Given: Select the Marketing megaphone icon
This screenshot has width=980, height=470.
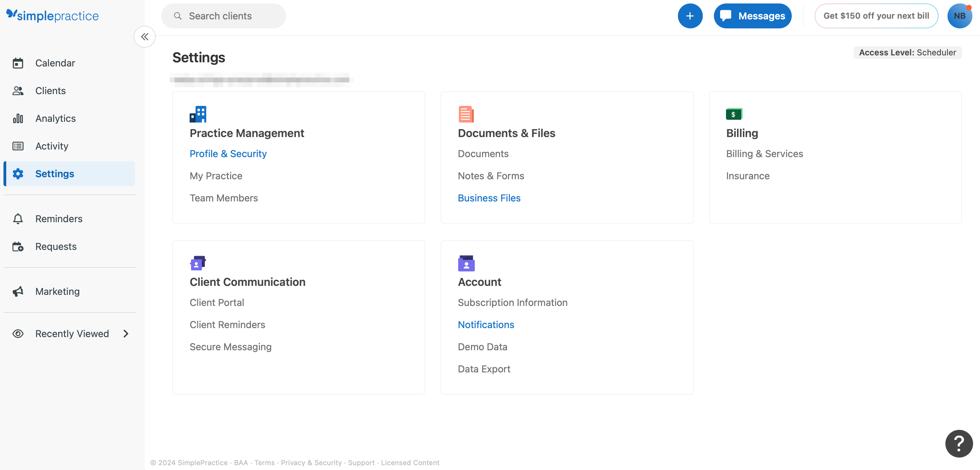Looking at the screenshot, I should point(18,291).
